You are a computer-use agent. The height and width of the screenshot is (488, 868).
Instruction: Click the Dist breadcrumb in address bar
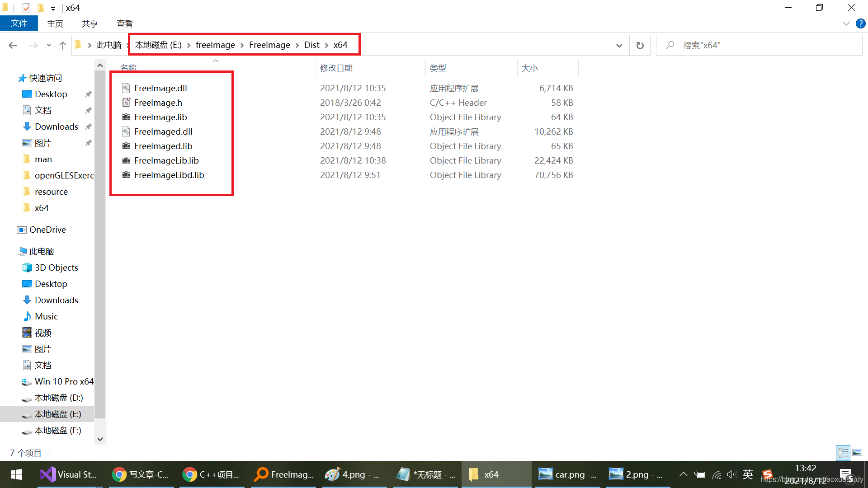pyautogui.click(x=311, y=45)
